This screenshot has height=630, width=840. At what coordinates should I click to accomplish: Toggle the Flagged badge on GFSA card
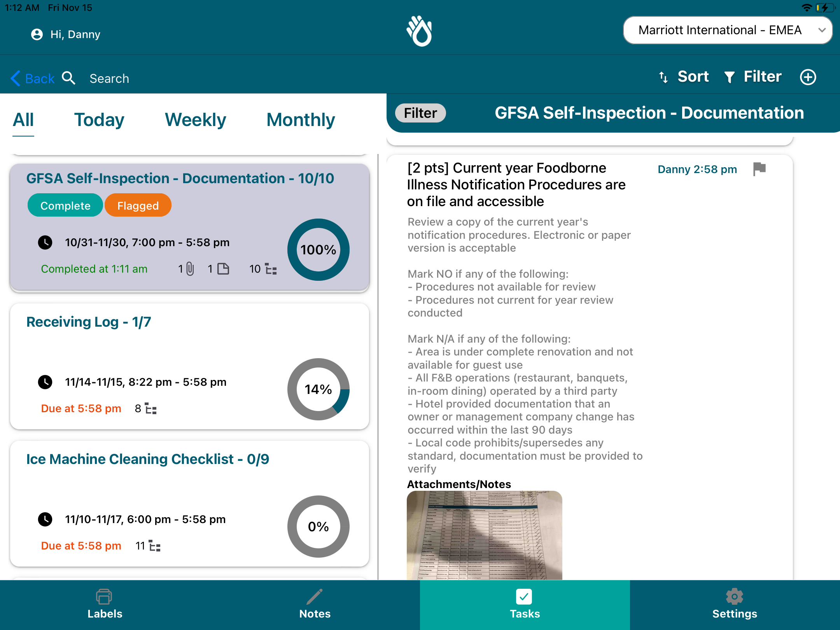point(138,205)
